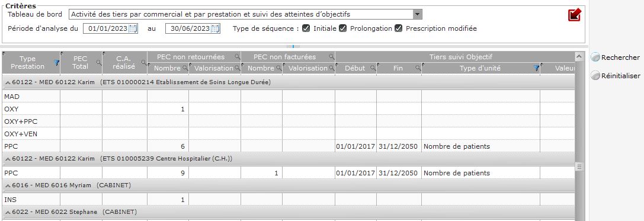The height and width of the screenshot is (221, 644).
Task: Click the Type Prestation column filter icon
Action: (57, 62)
